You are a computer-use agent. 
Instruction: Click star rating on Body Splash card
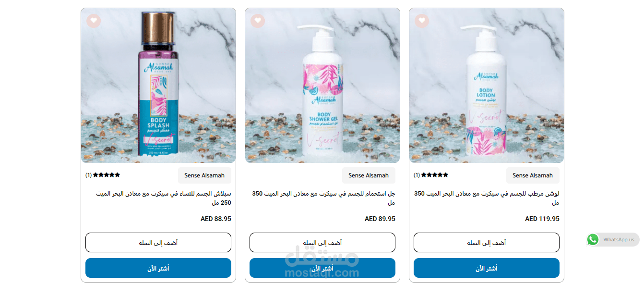[x=107, y=175]
